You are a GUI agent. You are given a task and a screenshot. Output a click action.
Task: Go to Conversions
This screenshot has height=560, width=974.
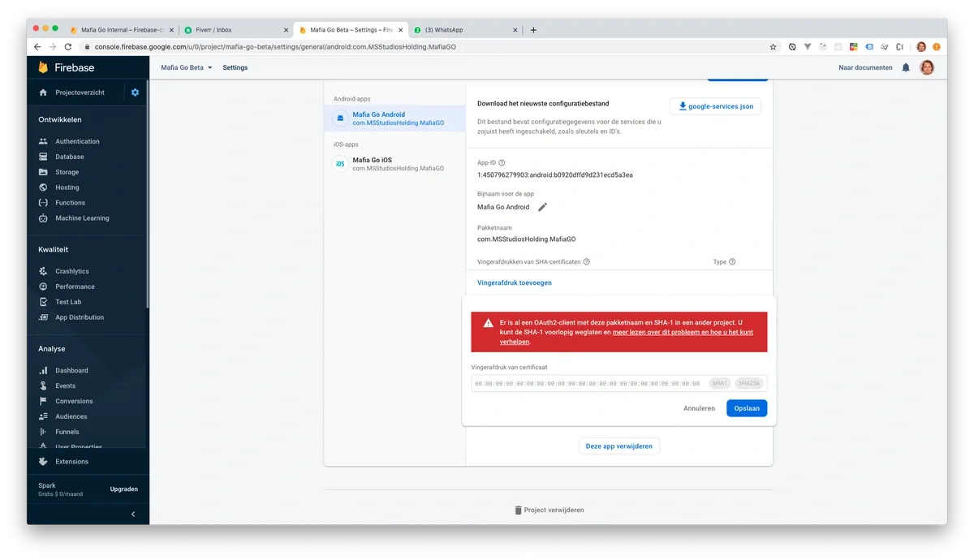[x=74, y=401]
